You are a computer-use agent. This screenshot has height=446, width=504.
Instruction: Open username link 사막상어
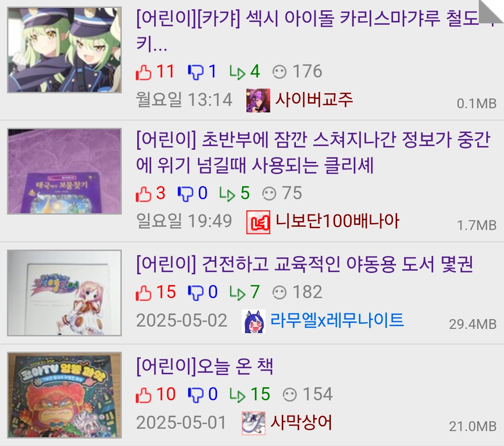coord(301,423)
